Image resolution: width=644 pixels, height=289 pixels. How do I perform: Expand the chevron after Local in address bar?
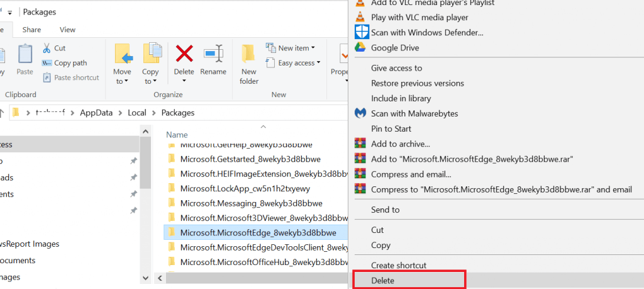pyautogui.click(x=154, y=113)
